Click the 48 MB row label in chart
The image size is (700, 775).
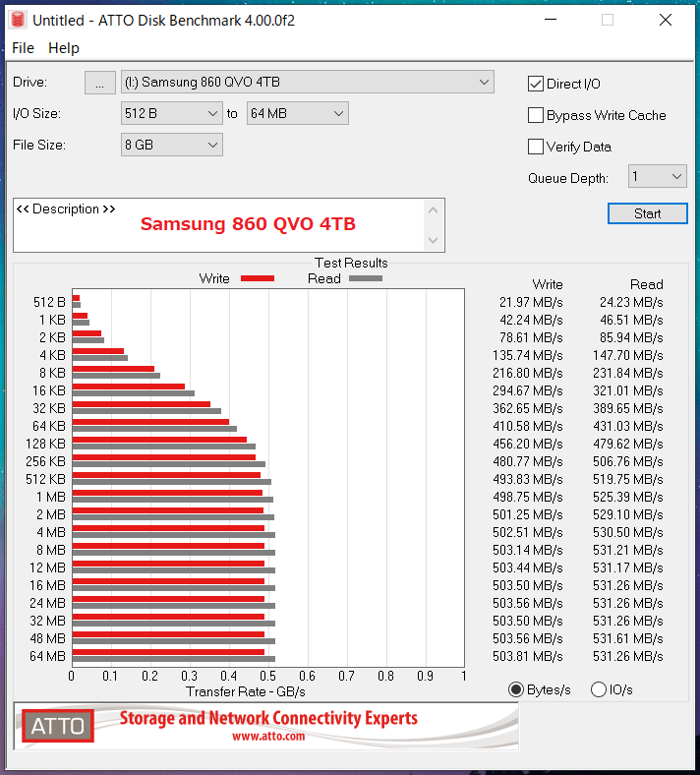click(47, 638)
